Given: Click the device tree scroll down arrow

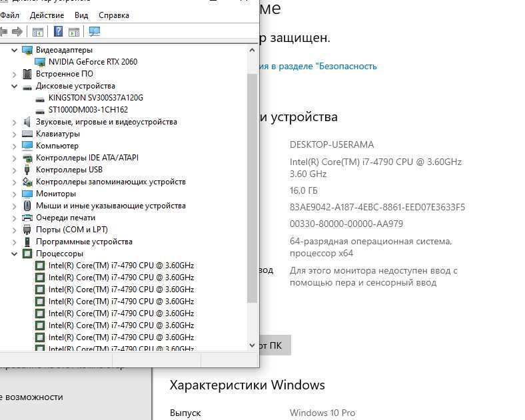Looking at the screenshot, I should pos(252,345).
